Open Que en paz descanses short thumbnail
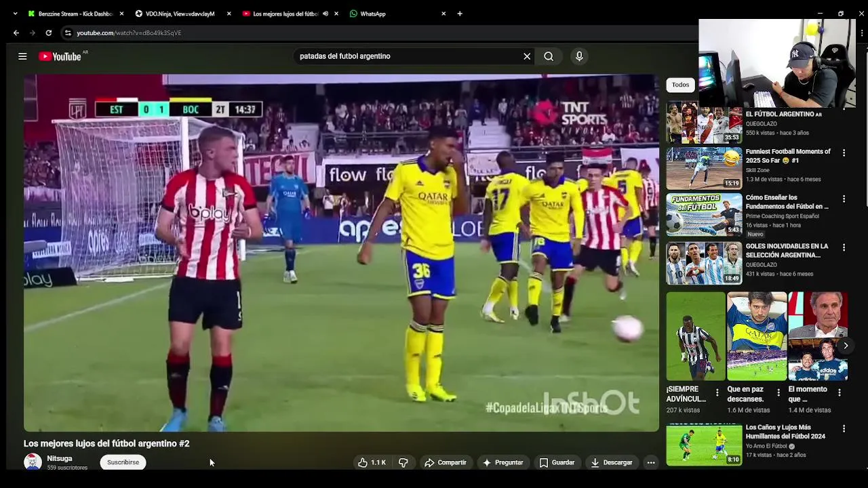Image resolution: width=868 pixels, height=488 pixels. [757, 336]
